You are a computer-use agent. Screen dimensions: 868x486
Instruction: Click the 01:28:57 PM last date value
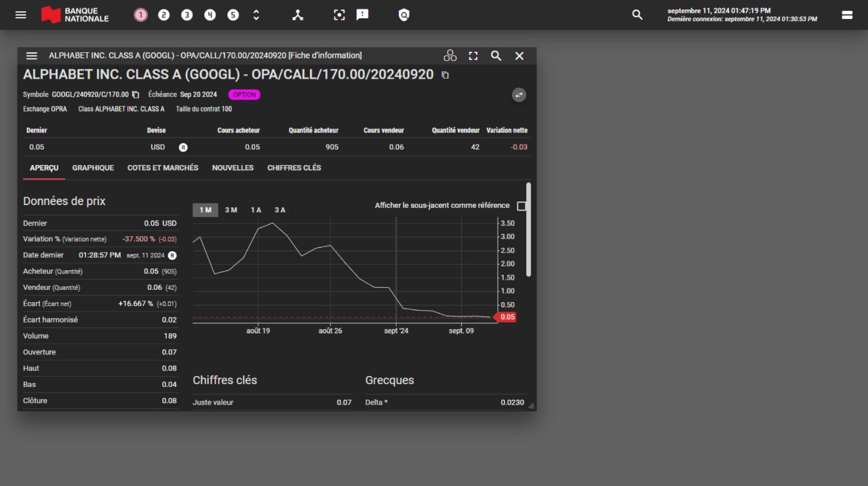pos(100,255)
